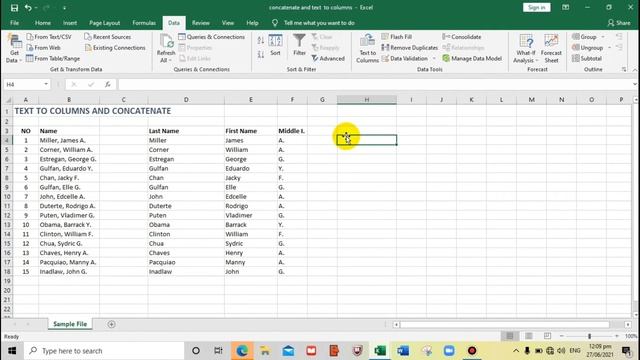This screenshot has height=360, width=640.
Task: Expand the Name Box dropdown
Action: point(46,84)
